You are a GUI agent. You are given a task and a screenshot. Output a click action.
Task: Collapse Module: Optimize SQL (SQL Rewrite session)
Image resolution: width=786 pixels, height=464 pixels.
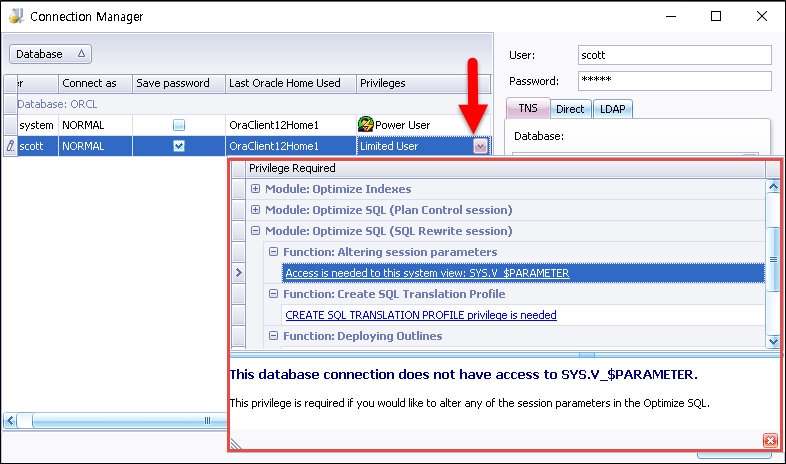[x=256, y=231]
